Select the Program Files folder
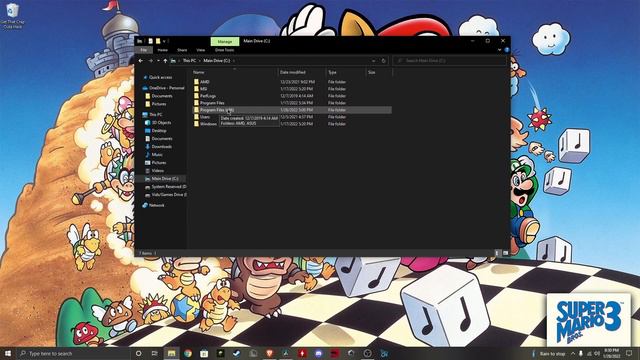The image size is (640, 360). click(212, 103)
